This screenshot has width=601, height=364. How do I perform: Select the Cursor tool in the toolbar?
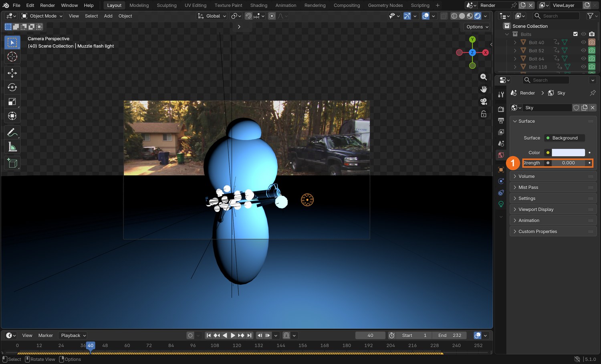coord(12,57)
